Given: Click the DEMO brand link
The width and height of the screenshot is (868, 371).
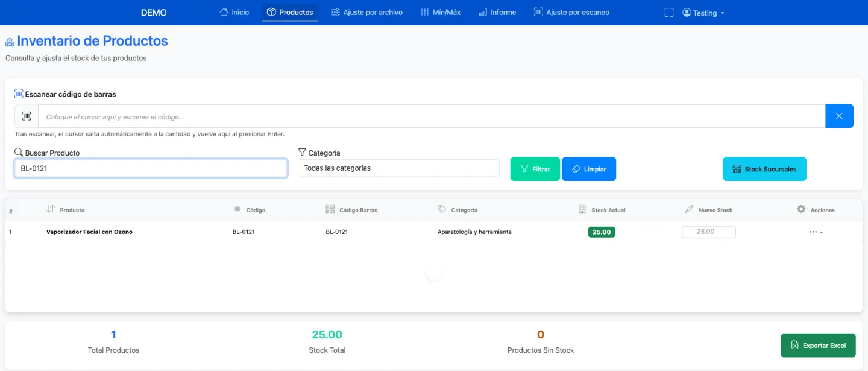Looking at the screenshot, I should tap(154, 13).
